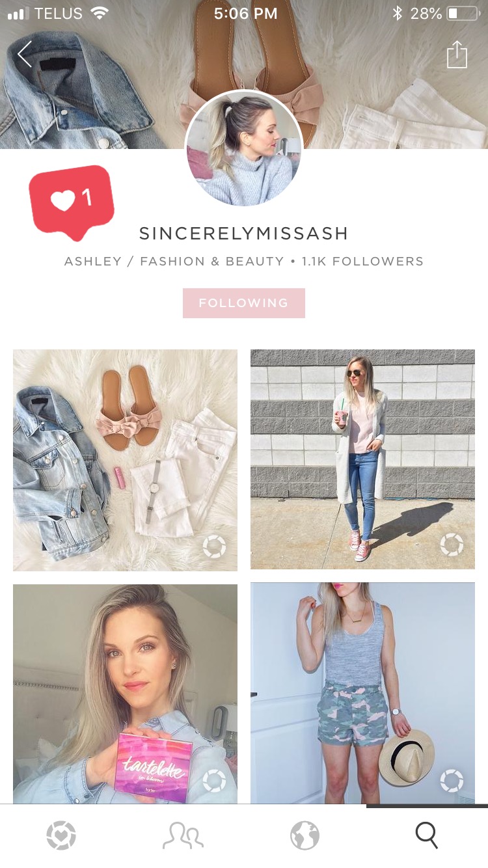Tap shop icon on Tartelette selfie
The width and height of the screenshot is (488, 868).
[214, 780]
